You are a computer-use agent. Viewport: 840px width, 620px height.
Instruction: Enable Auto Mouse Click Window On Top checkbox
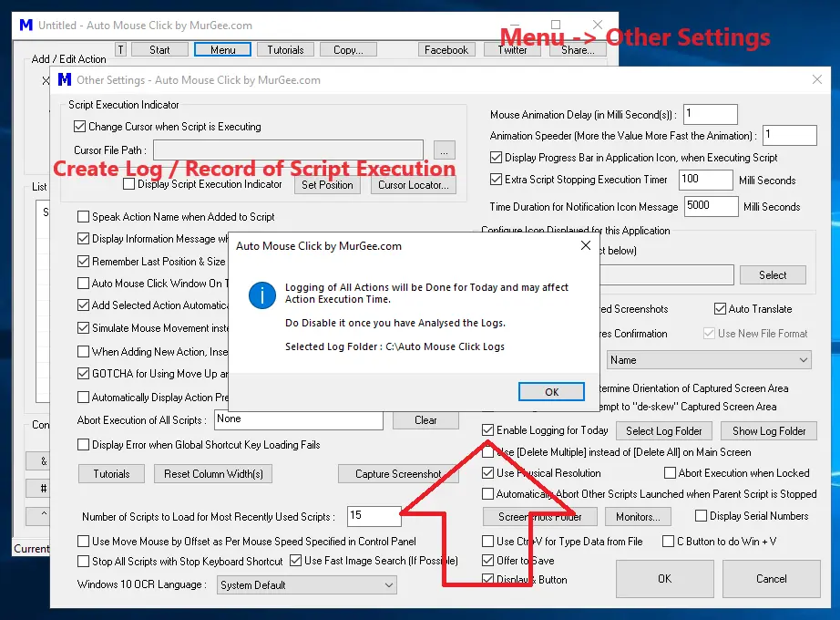point(83,284)
